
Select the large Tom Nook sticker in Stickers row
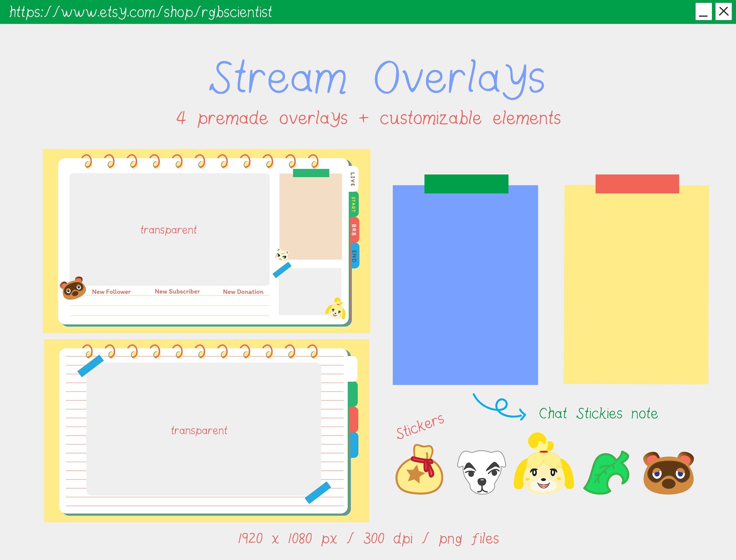point(668,473)
